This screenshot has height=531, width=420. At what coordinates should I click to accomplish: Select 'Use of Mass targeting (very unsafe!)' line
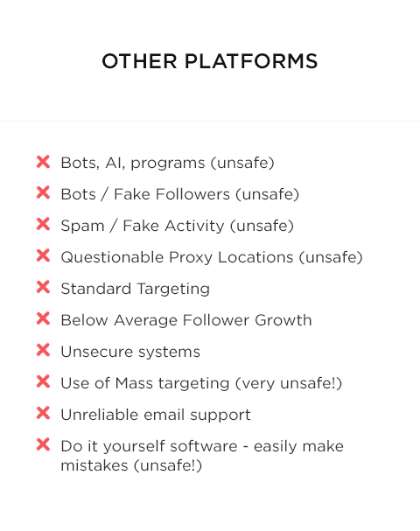click(x=201, y=383)
